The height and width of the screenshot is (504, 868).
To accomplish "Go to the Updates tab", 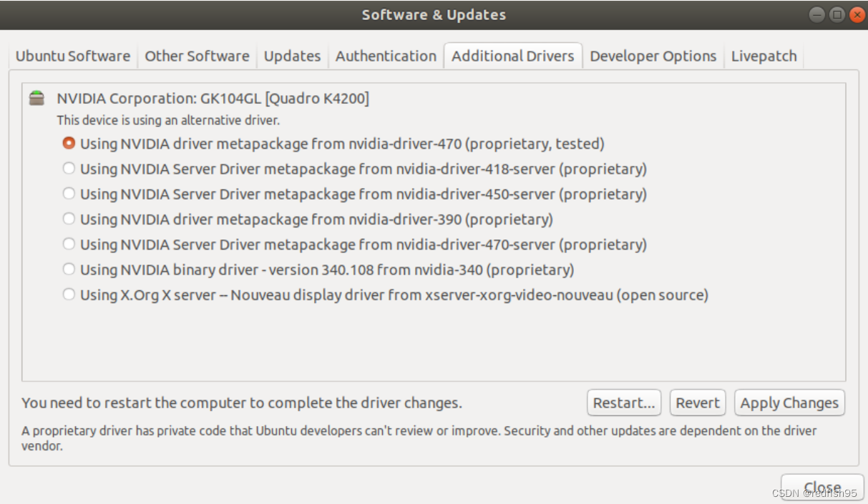I will tap(292, 56).
